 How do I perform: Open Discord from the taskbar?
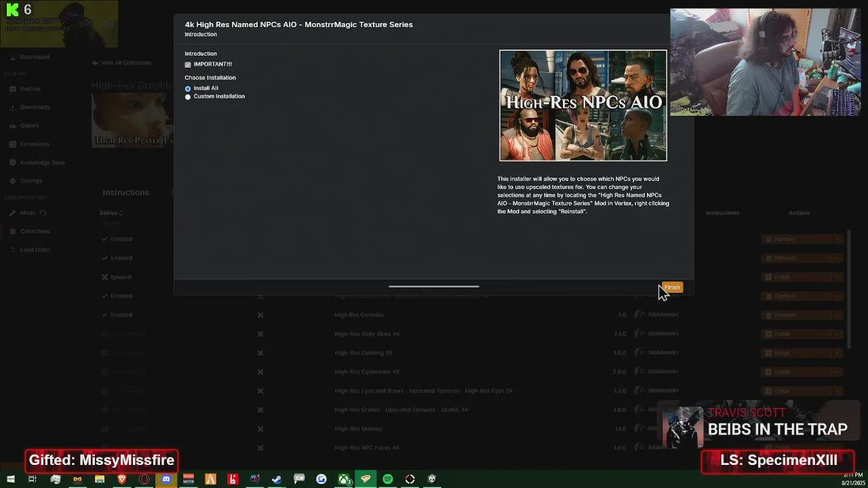click(166, 479)
